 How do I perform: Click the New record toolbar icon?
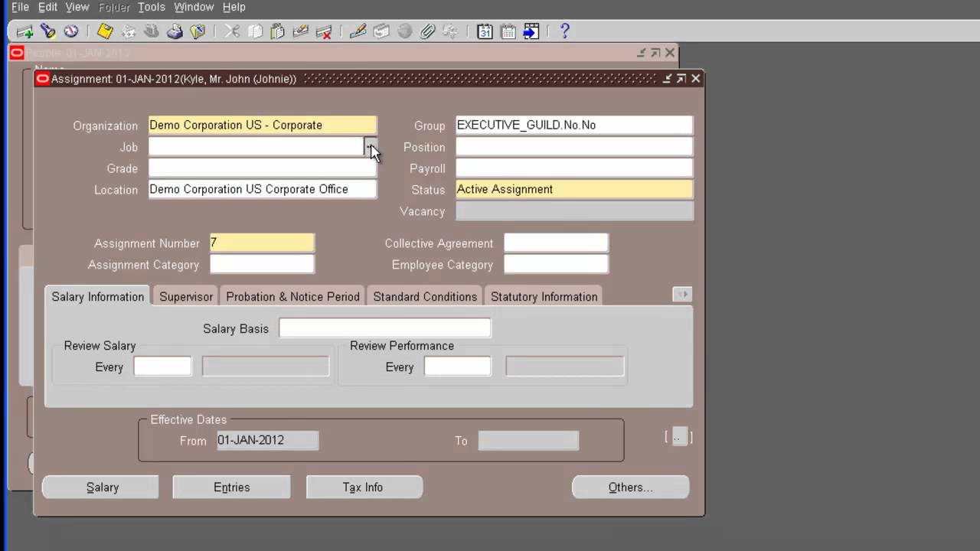point(24,31)
